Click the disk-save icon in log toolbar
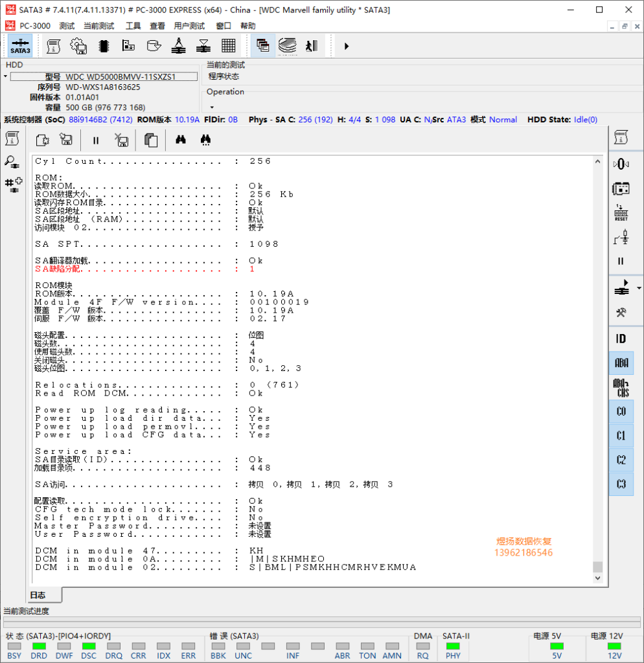This screenshot has height=663, width=644. 67,140
